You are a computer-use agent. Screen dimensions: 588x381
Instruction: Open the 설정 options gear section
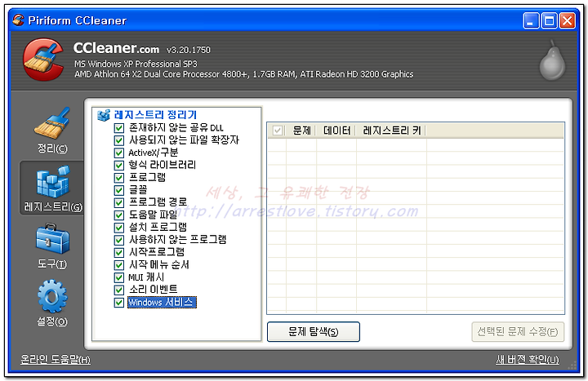(x=52, y=303)
